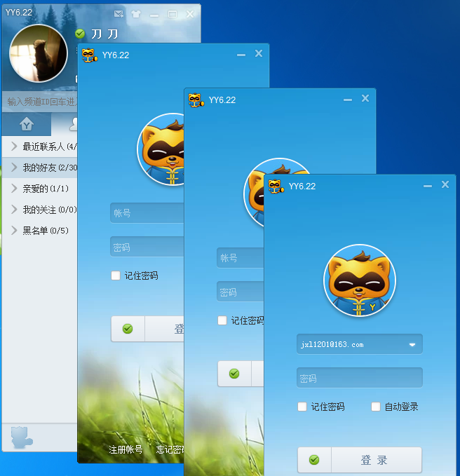Click the channel ID search input field
Screen dimensions: 460x476
click(40, 102)
